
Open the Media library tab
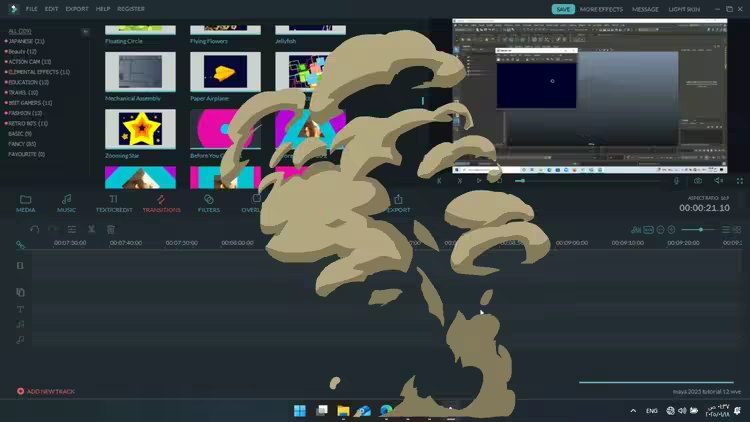(26, 203)
